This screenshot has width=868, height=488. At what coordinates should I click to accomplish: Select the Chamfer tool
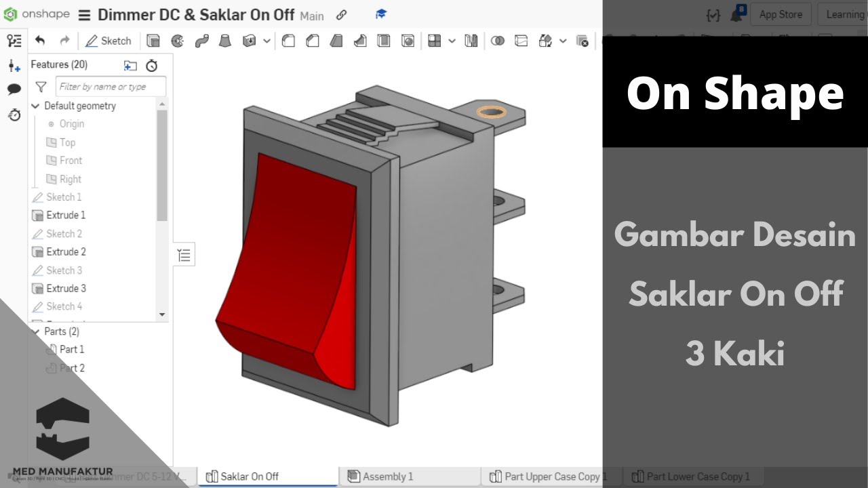click(x=312, y=41)
